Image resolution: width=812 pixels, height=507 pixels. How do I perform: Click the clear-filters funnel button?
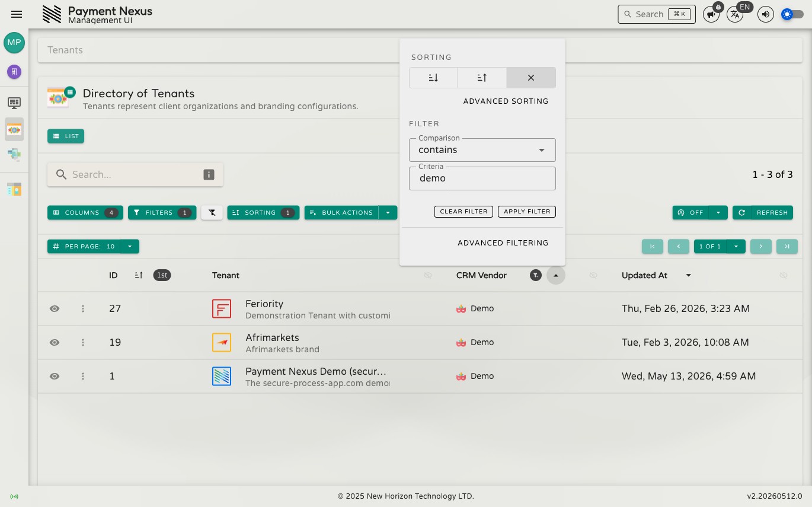(x=212, y=212)
